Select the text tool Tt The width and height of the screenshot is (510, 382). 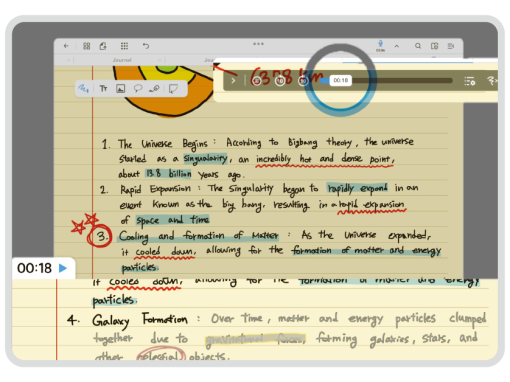[x=103, y=88]
